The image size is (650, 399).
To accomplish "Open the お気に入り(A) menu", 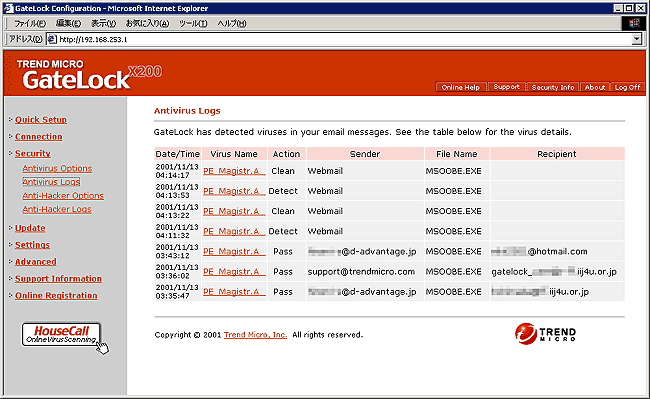I will tap(148, 23).
